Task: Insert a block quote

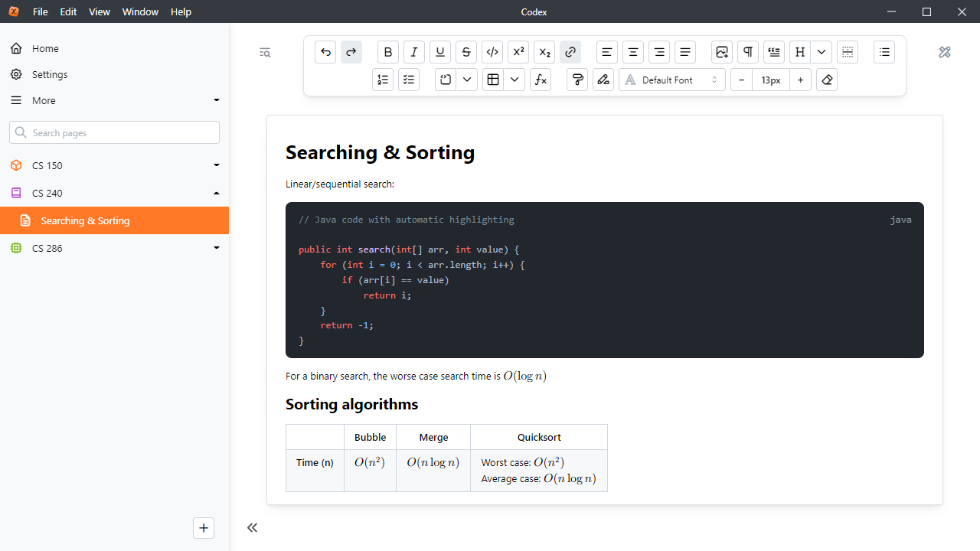Action: (x=774, y=52)
